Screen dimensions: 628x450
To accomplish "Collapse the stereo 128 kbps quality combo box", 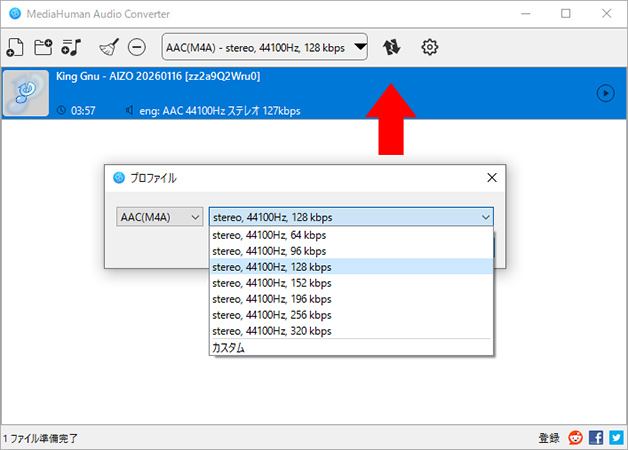I will 351,217.
